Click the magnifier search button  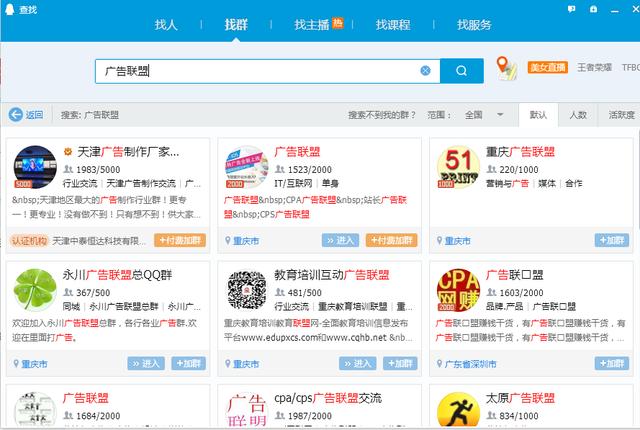click(462, 71)
